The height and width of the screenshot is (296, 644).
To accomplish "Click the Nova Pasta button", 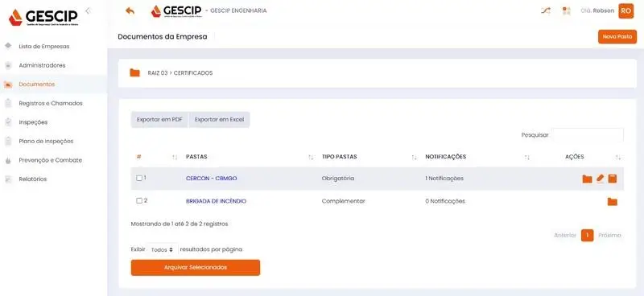I will coord(617,36).
